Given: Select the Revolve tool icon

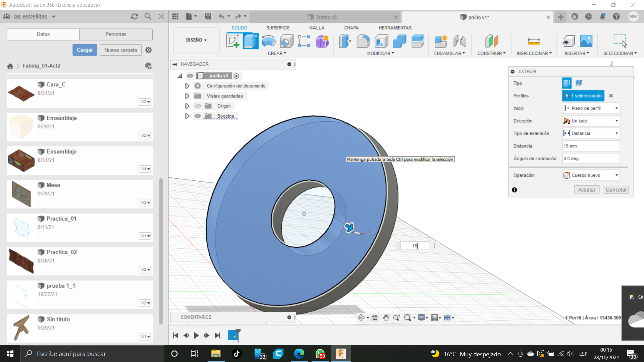Looking at the screenshot, I should tap(268, 41).
